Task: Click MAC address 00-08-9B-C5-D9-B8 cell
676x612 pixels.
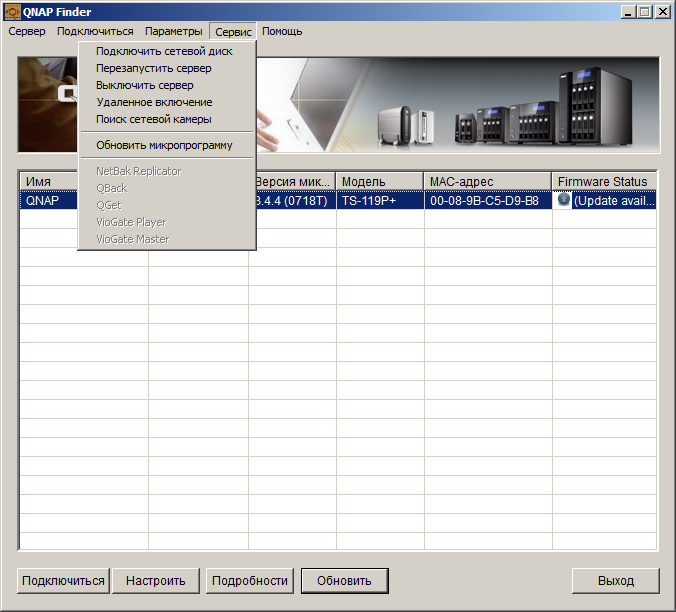Action: [488, 201]
